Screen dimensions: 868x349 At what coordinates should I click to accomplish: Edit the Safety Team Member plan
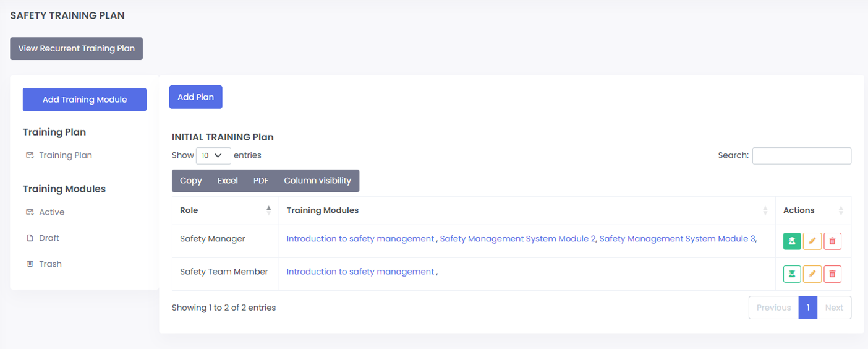coord(812,274)
